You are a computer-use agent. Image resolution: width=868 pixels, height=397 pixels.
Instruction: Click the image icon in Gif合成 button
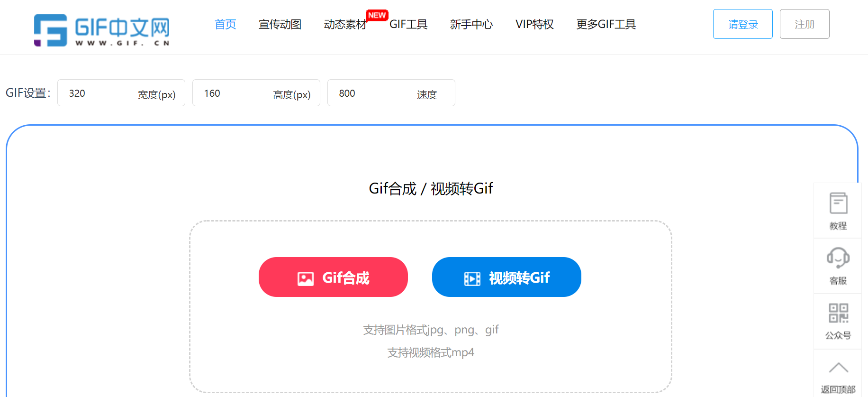(306, 278)
